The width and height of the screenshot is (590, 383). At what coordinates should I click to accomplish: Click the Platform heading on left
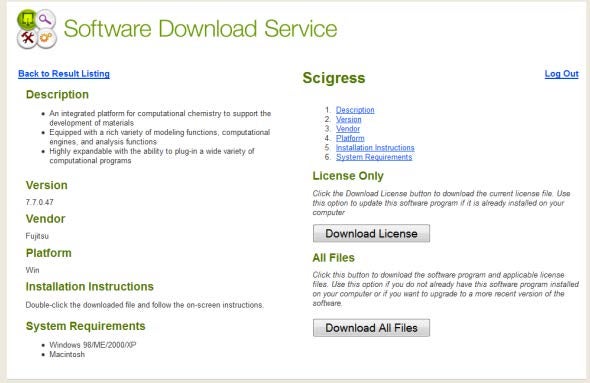(49, 253)
